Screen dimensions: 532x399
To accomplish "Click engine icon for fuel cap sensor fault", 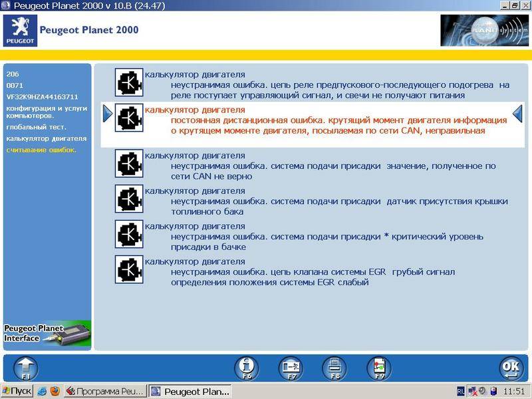I will (x=128, y=199).
